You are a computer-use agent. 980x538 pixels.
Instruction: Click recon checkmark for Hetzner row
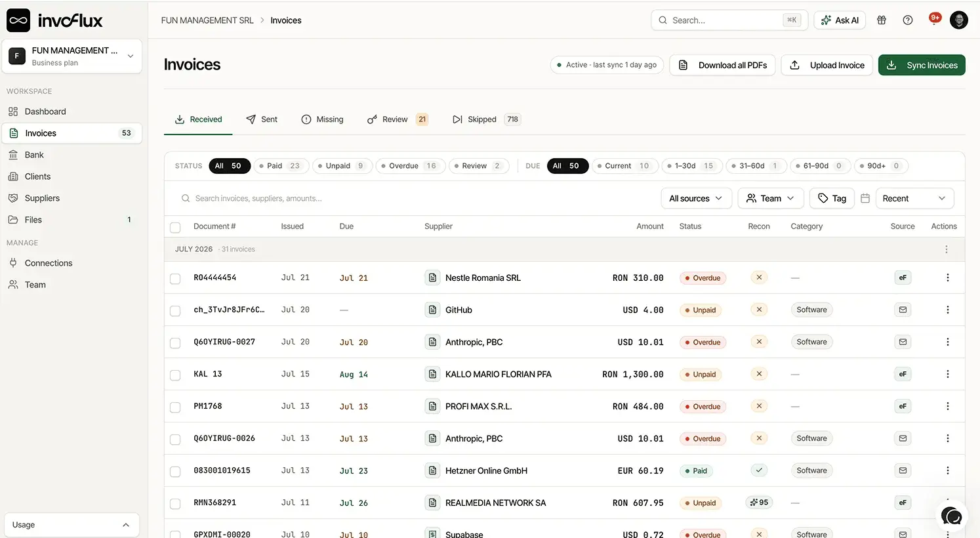pos(759,470)
